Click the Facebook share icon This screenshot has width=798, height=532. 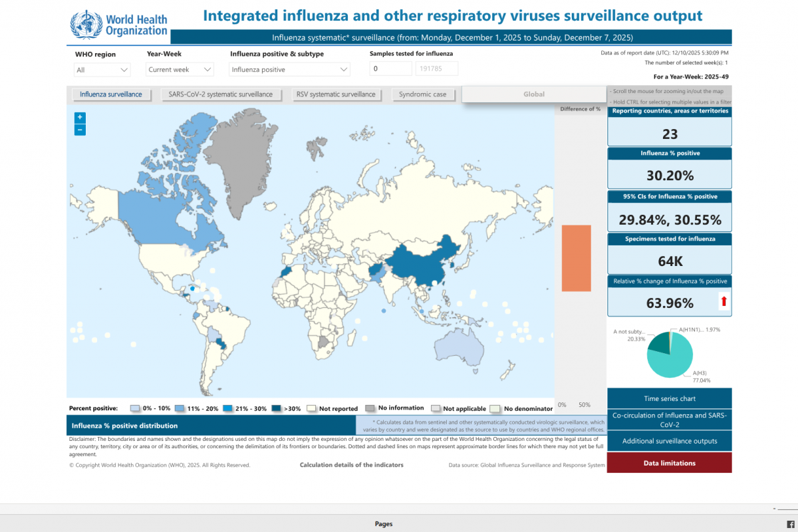click(791, 525)
